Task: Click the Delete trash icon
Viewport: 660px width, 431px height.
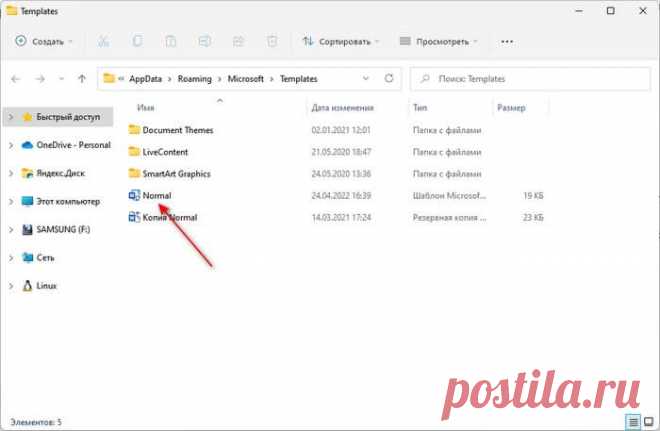Action: click(x=272, y=41)
